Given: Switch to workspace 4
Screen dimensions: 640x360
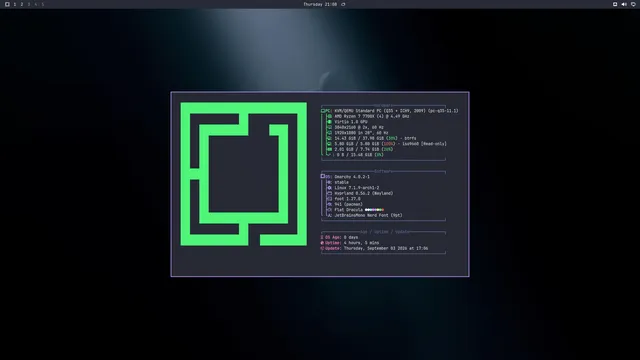Looking at the screenshot, I should tap(36, 4).
